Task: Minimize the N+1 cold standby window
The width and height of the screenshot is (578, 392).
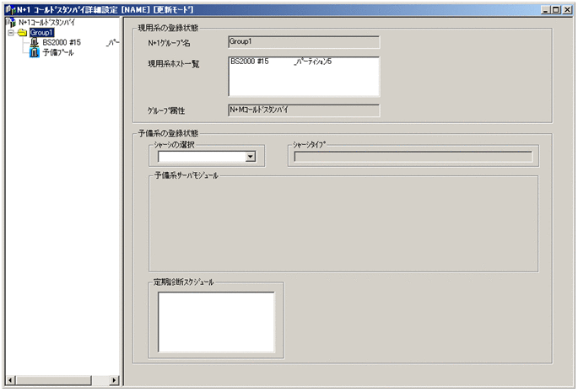Action: coord(546,10)
